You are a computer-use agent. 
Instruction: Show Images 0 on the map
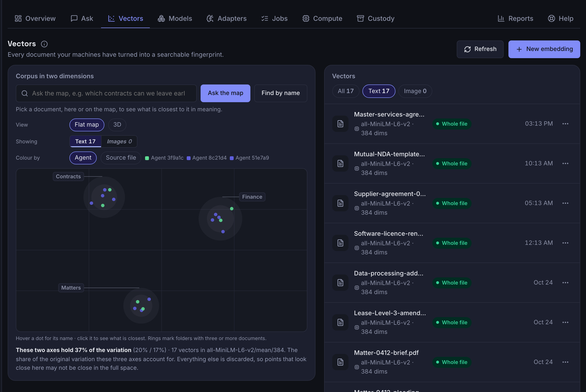[x=119, y=141]
